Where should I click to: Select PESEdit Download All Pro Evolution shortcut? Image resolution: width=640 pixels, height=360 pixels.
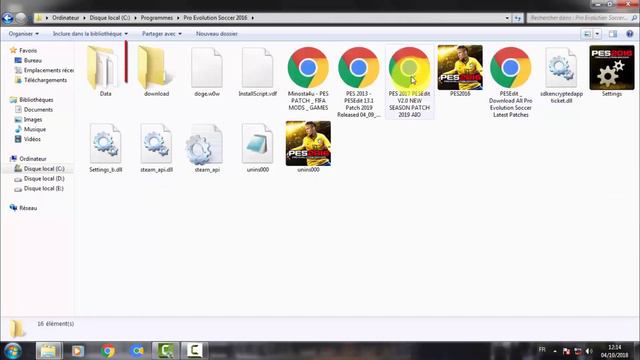511,68
